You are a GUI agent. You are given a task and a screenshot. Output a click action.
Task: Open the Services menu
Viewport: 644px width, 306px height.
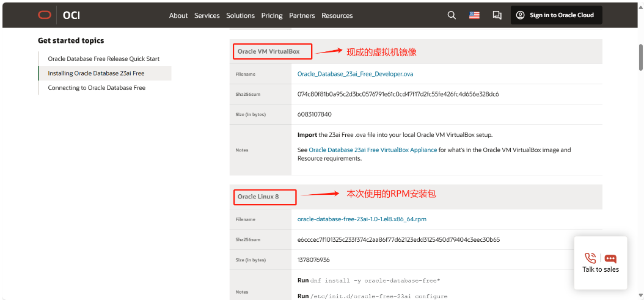(x=207, y=16)
